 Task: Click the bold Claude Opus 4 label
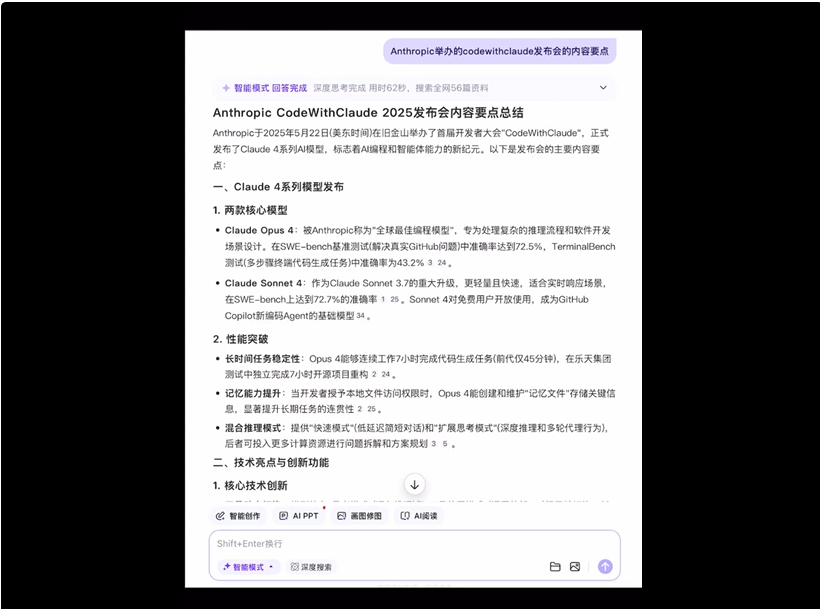pos(259,231)
